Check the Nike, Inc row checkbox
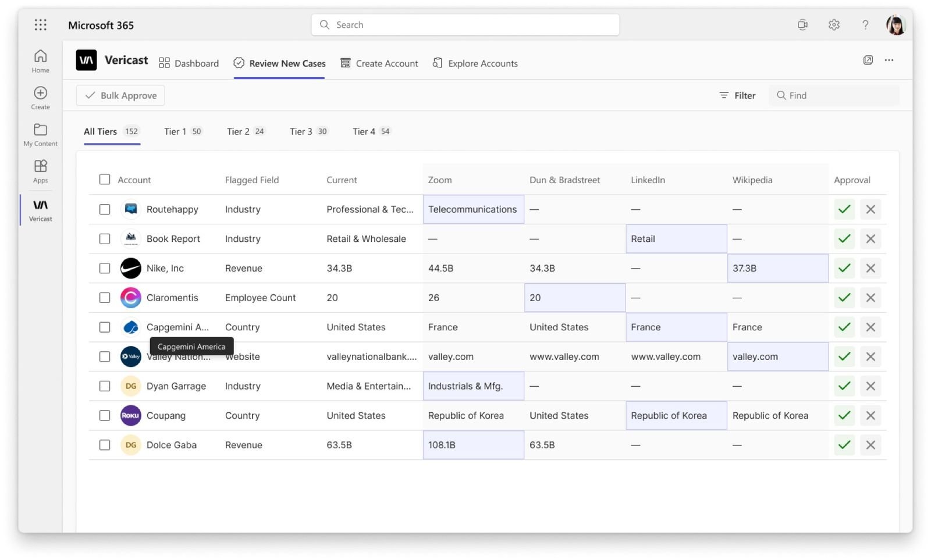931x560 pixels. click(x=105, y=268)
